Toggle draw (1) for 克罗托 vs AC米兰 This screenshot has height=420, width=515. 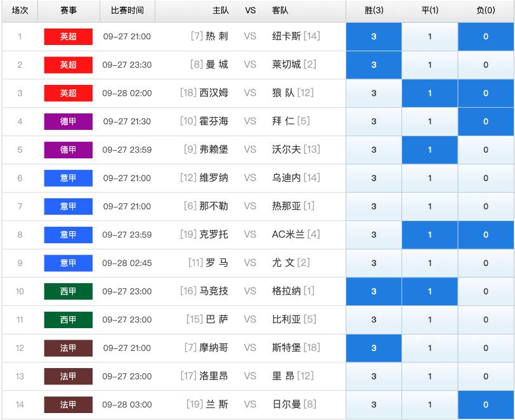pyautogui.click(x=429, y=234)
